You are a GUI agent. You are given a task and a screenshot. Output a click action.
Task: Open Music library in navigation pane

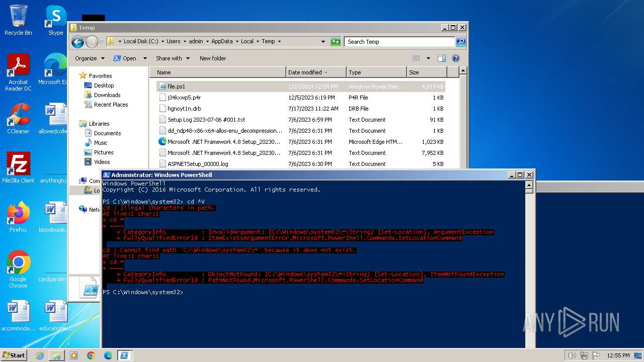click(101, 143)
